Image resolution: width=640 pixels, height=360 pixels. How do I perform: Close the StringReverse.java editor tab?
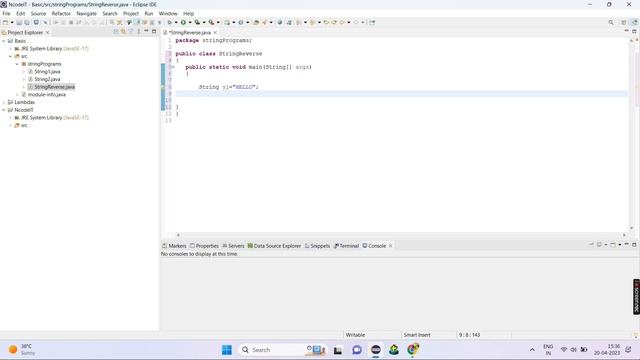click(x=215, y=32)
